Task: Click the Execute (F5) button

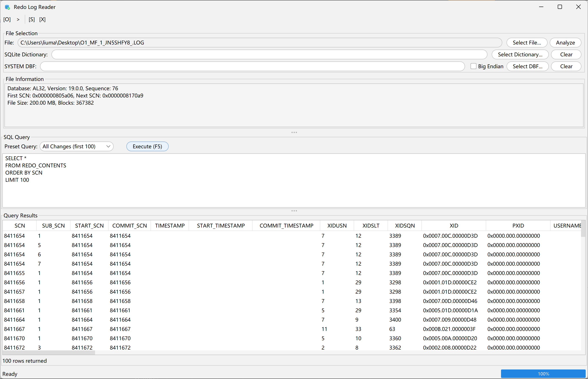Action: (x=147, y=146)
